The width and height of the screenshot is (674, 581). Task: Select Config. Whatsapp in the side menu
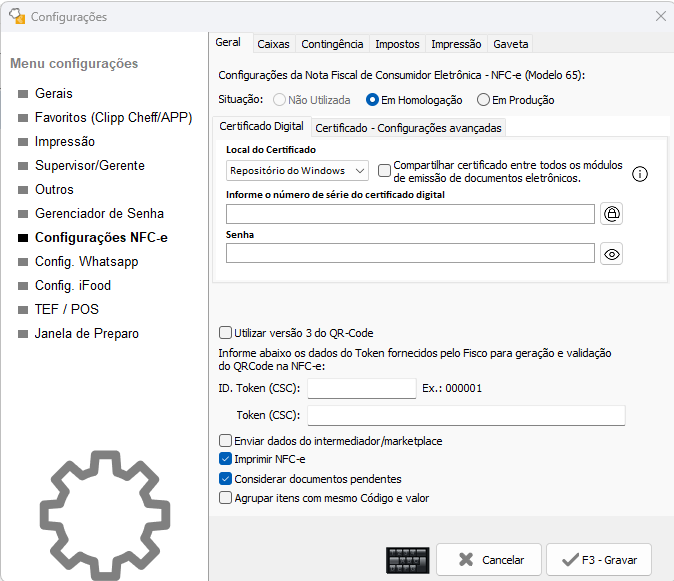(x=86, y=262)
